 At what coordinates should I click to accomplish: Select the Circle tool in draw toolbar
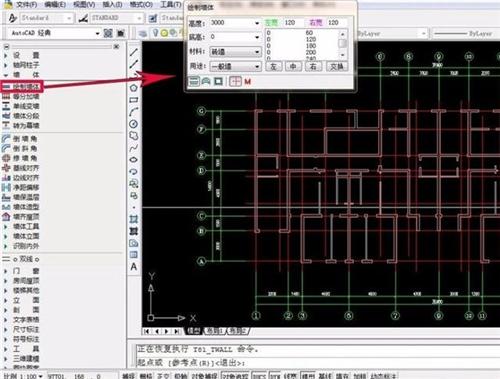tap(134, 124)
